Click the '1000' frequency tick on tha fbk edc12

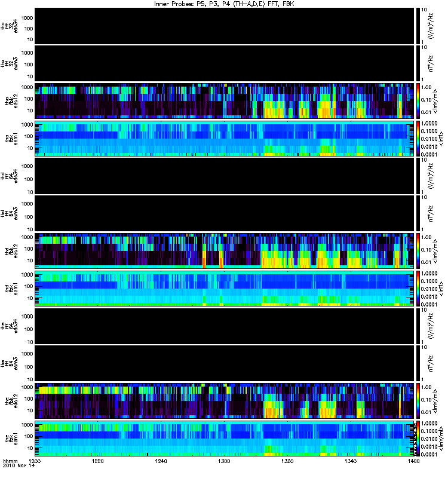click(27, 87)
